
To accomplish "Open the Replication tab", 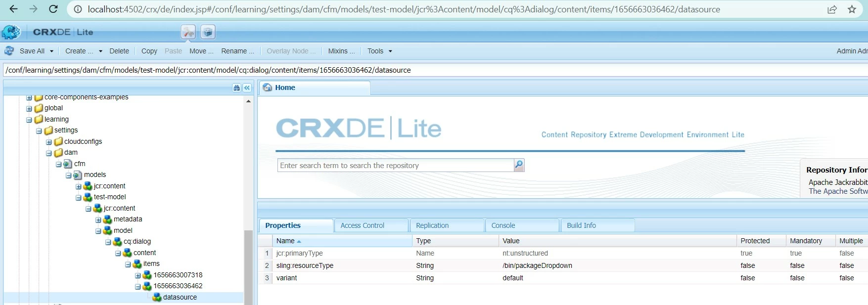I will (447, 225).
